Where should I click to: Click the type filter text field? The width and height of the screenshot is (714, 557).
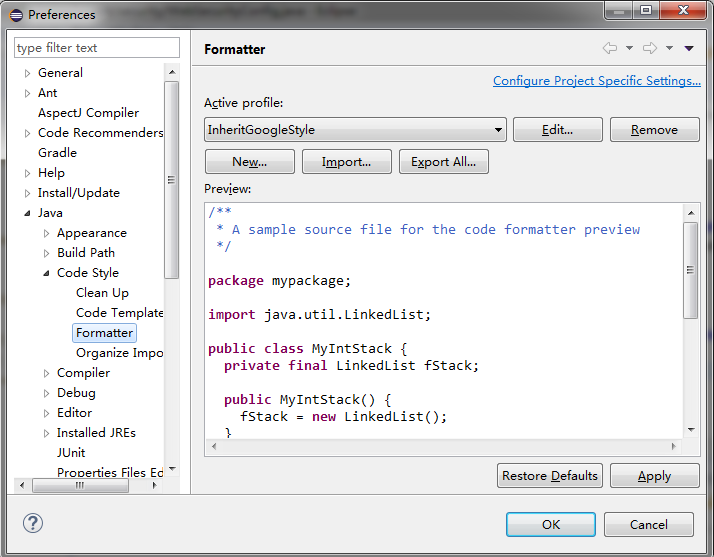click(x=97, y=47)
